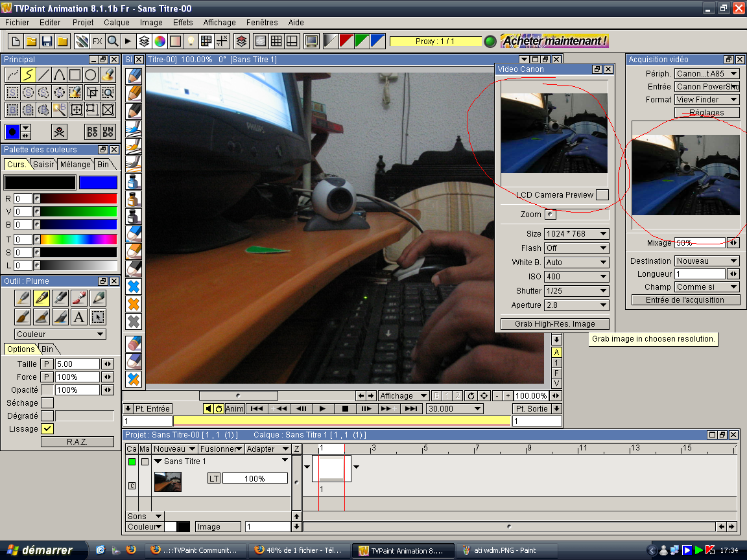
Task: Open the Shutter 1/25 dropdown
Action: 576,291
